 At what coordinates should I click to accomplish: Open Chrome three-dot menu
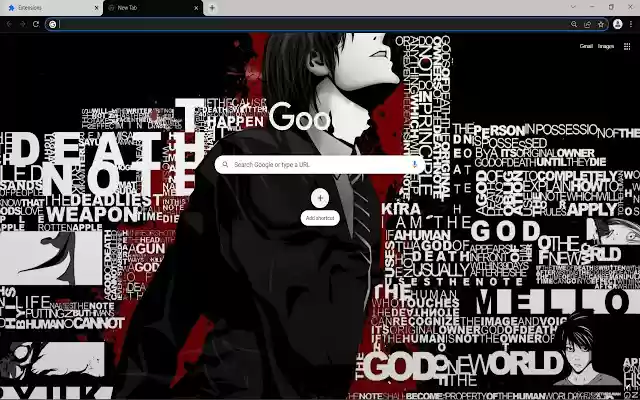631,24
